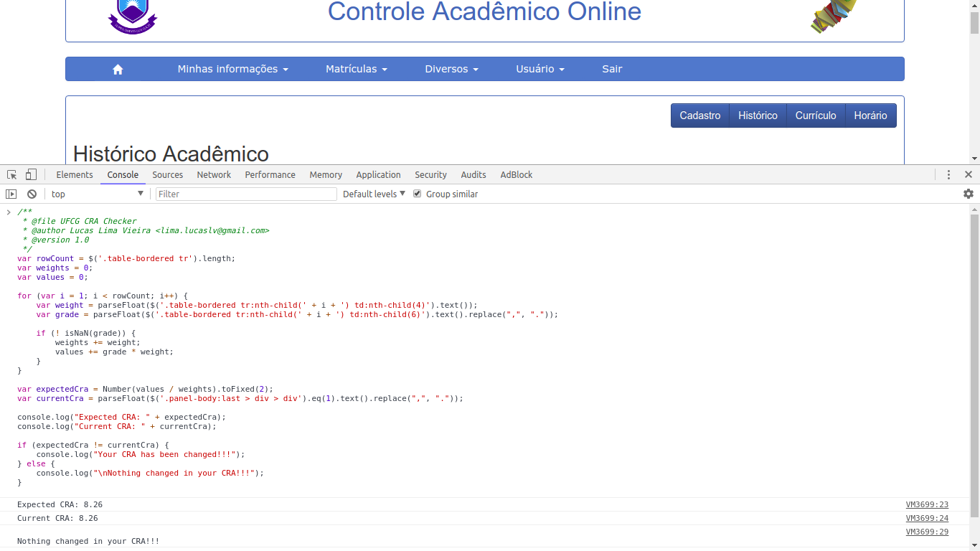Image resolution: width=980 pixels, height=551 pixels.
Task: Open the VM3699:29 source link
Action: coord(927,532)
